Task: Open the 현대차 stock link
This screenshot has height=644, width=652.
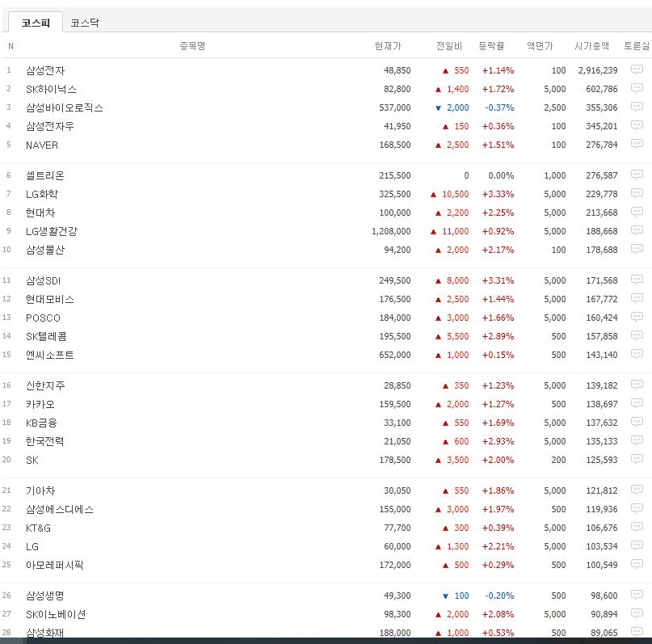Action: 40,213
